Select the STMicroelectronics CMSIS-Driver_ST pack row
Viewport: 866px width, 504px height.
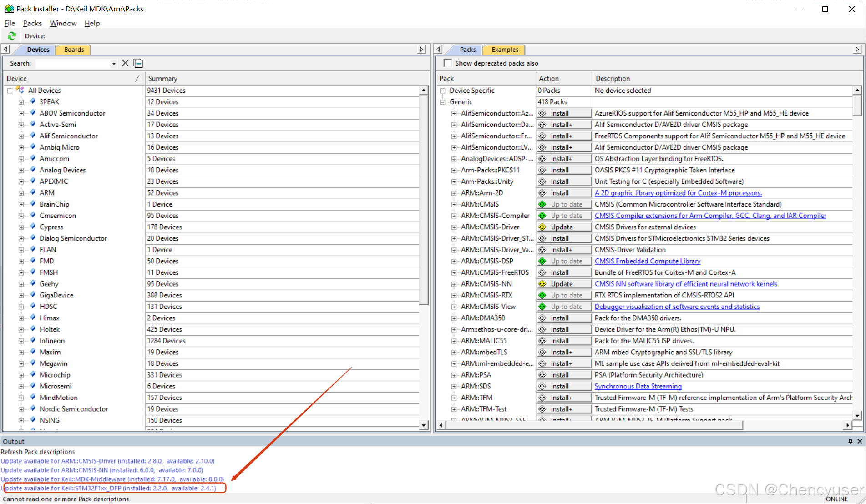(x=644, y=238)
